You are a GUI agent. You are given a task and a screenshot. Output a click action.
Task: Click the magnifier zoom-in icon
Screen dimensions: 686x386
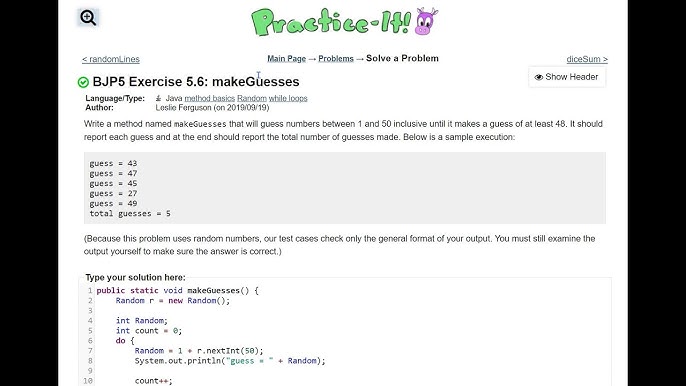(x=88, y=18)
